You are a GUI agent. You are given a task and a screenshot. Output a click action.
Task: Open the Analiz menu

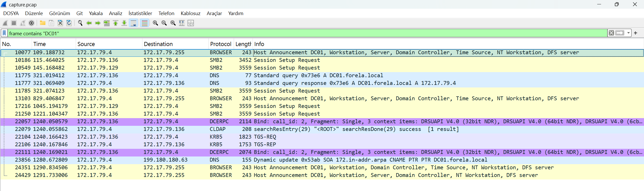click(115, 13)
